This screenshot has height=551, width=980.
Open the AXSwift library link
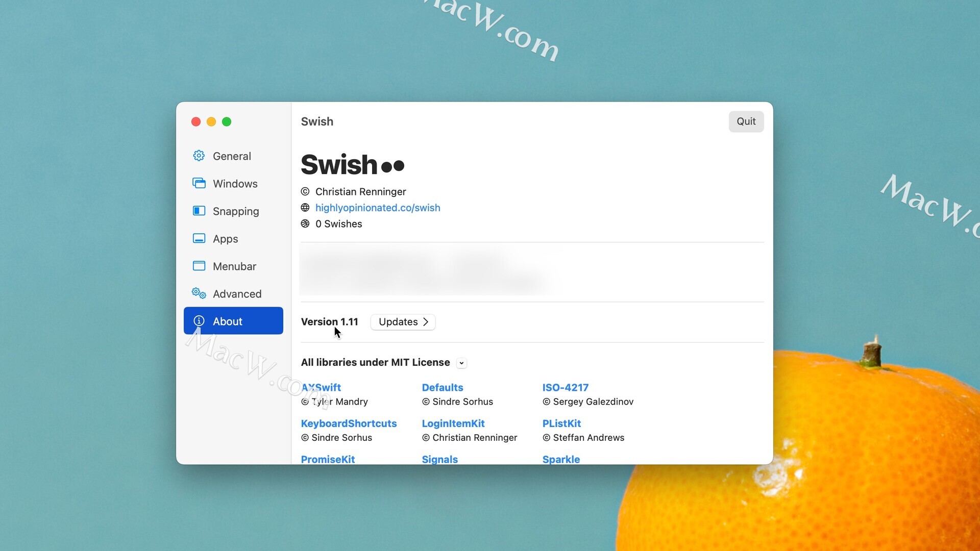(321, 388)
